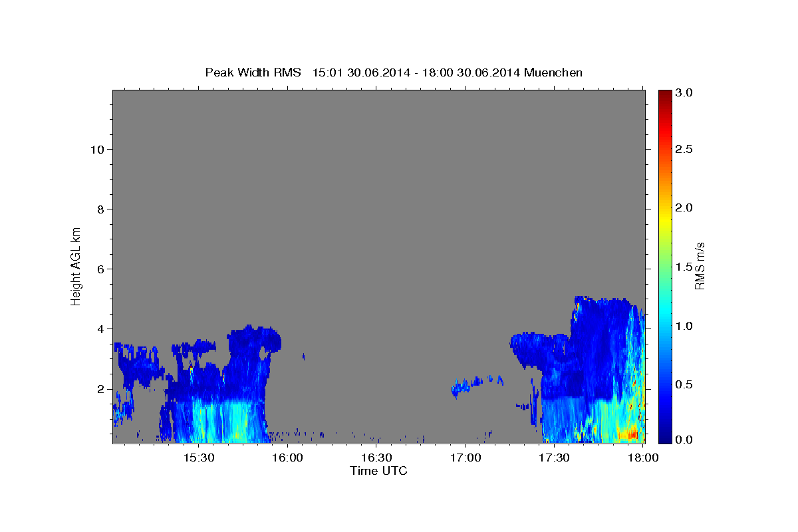Click the dark blue bottom of colorbar
The image size is (798, 532).
664,438
